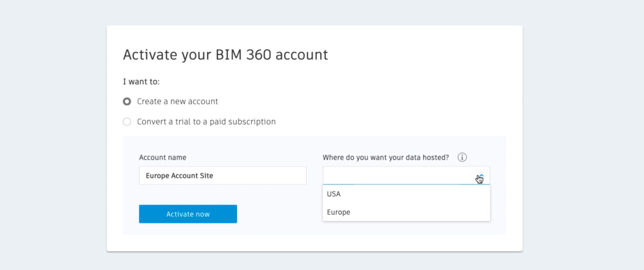Select the Convert a trial radio button
The height and width of the screenshot is (270, 644).
click(x=127, y=122)
